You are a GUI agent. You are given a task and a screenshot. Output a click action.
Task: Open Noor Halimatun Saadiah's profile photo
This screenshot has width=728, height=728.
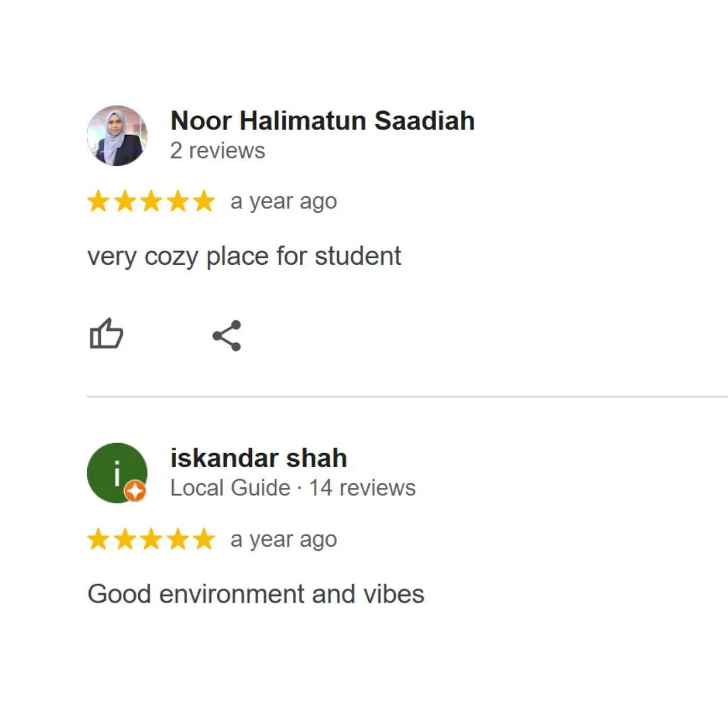tap(117, 135)
